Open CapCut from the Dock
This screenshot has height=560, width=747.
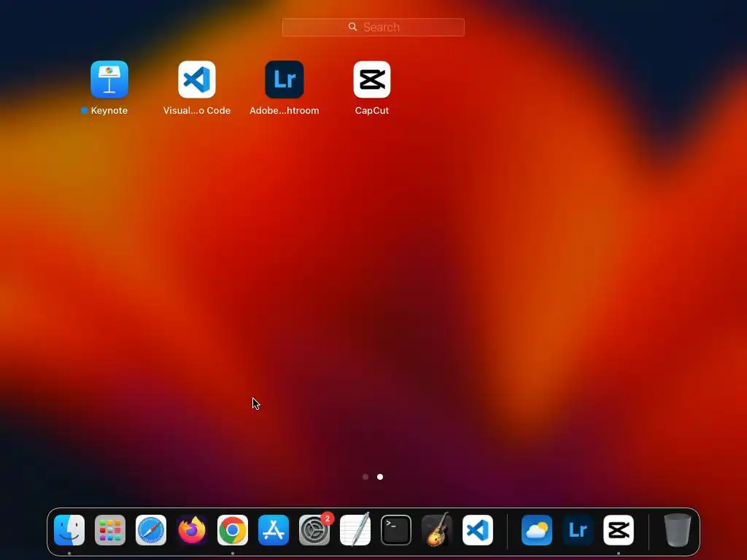(619, 530)
